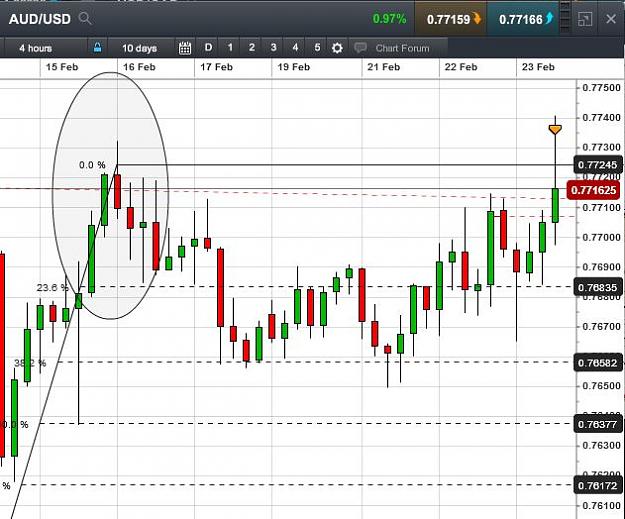Screen dimensions: 625x519
Task: Click the sell price 0.77159 button
Action: (450, 19)
